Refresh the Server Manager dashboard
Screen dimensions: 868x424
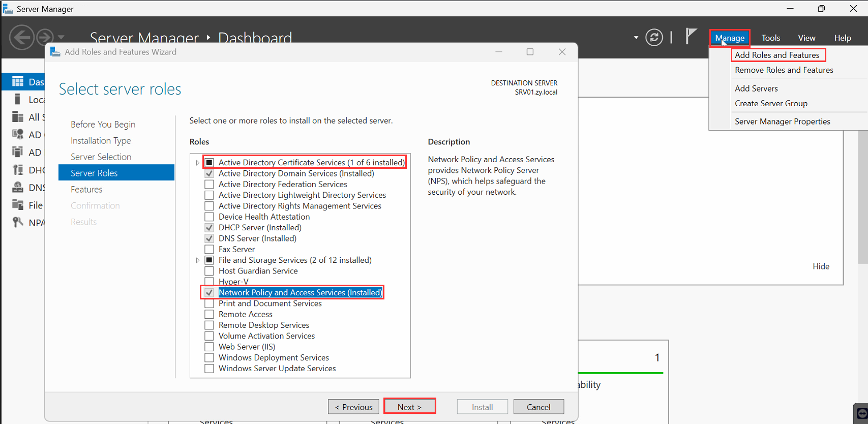pos(654,38)
